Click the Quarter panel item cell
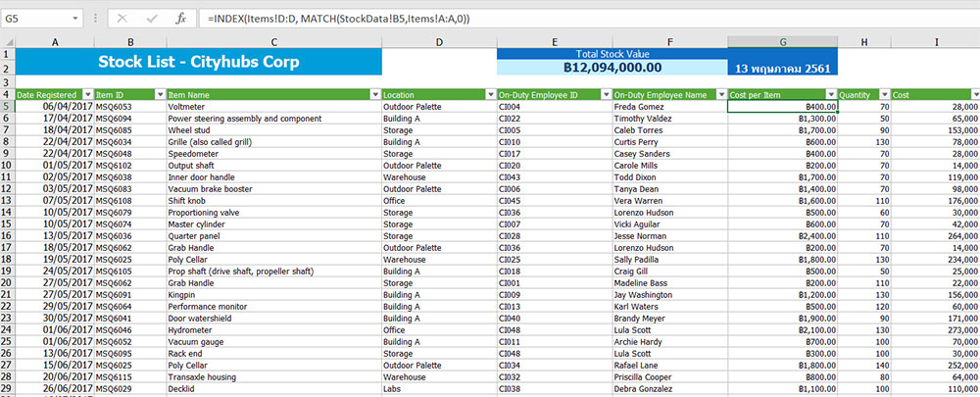 coord(273,235)
